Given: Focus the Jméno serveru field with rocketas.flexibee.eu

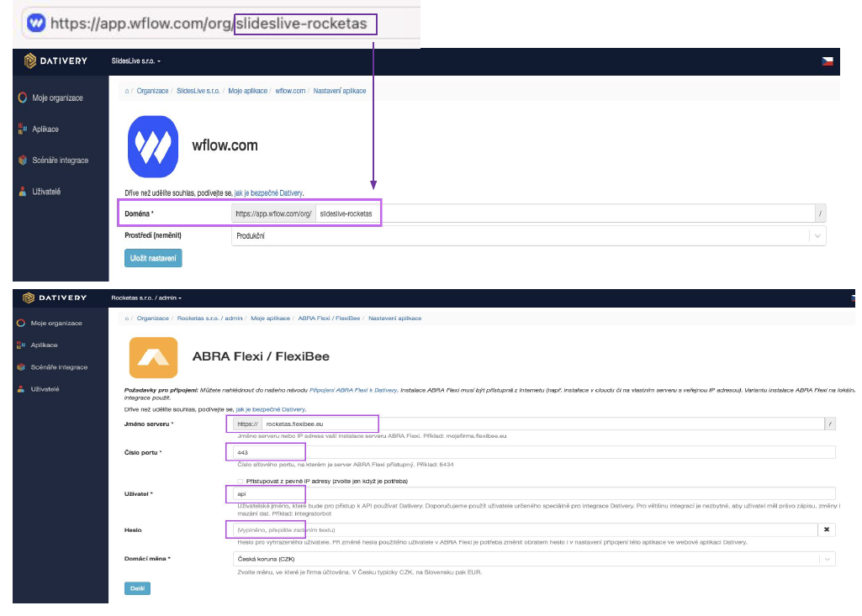Looking at the screenshot, I should pos(543,424).
